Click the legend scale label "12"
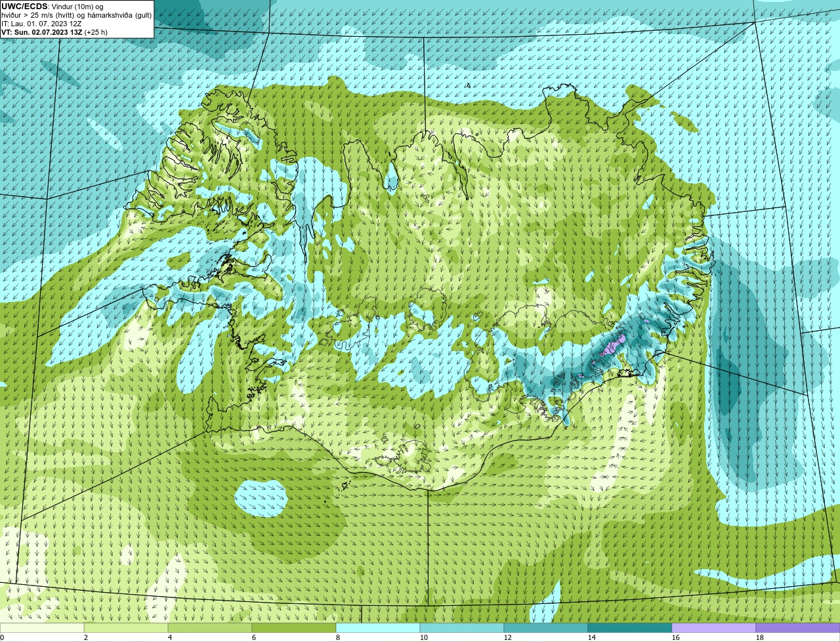Viewport: 840px width, 642px height. coord(508,637)
